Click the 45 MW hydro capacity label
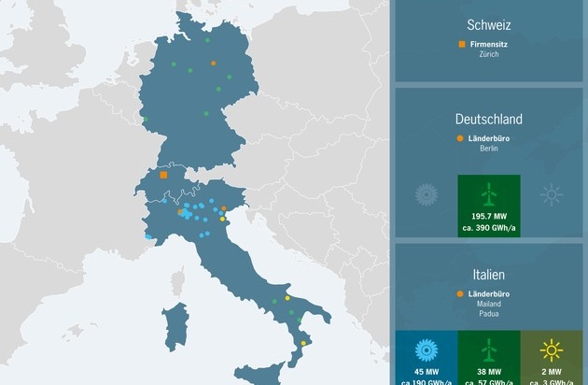Image resolution: width=588 pixels, height=385 pixels. [x=427, y=371]
